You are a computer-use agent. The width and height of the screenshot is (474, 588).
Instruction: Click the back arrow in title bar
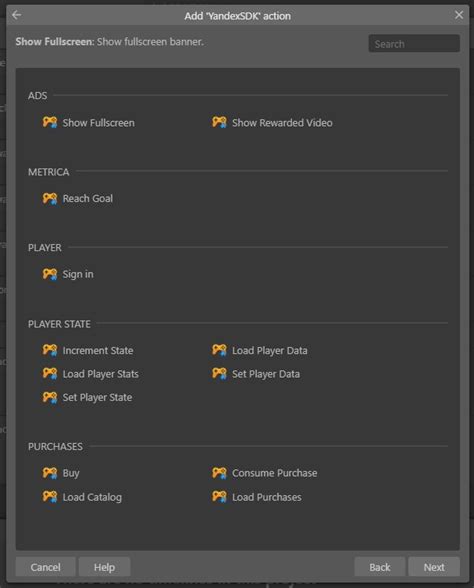tap(16, 15)
